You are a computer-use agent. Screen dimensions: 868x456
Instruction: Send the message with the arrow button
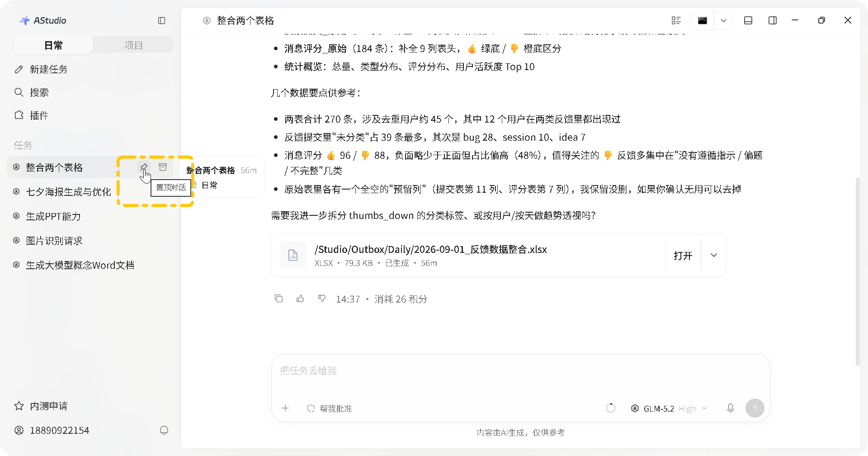click(x=755, y=408)
